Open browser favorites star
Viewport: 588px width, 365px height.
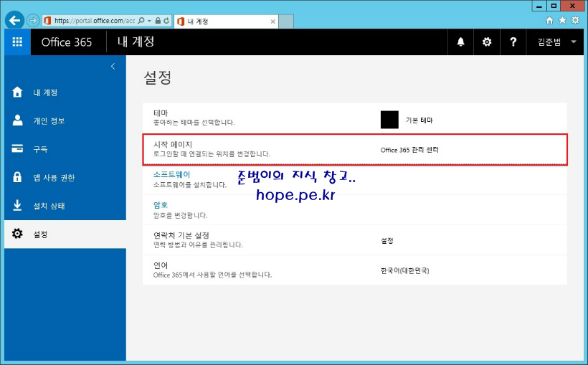tap(562, 20)
